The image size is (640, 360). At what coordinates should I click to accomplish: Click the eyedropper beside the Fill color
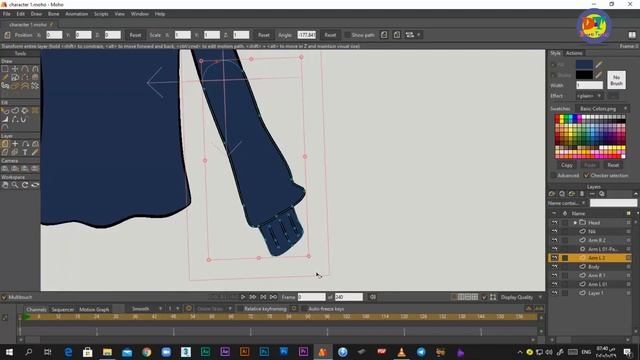point(599,64)
